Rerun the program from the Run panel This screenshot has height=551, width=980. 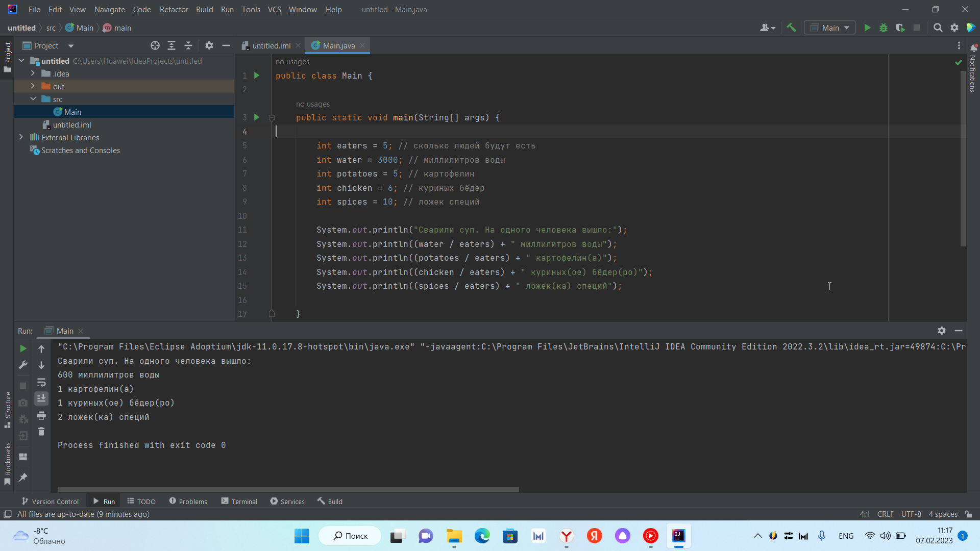click(22, 349)
